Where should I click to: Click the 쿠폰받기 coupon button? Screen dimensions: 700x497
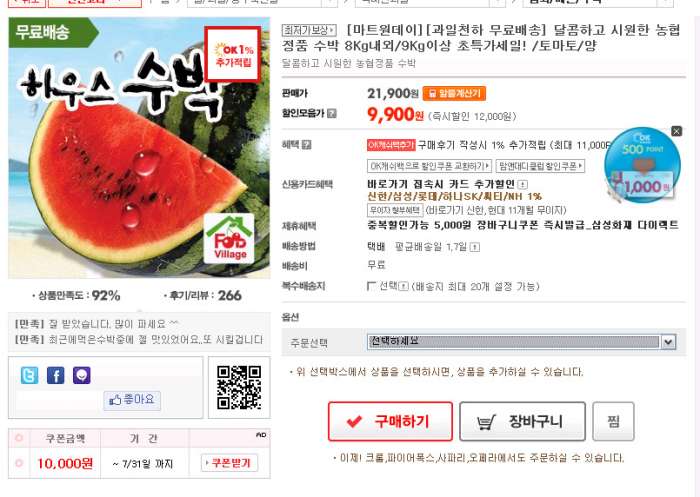point(229,463)
